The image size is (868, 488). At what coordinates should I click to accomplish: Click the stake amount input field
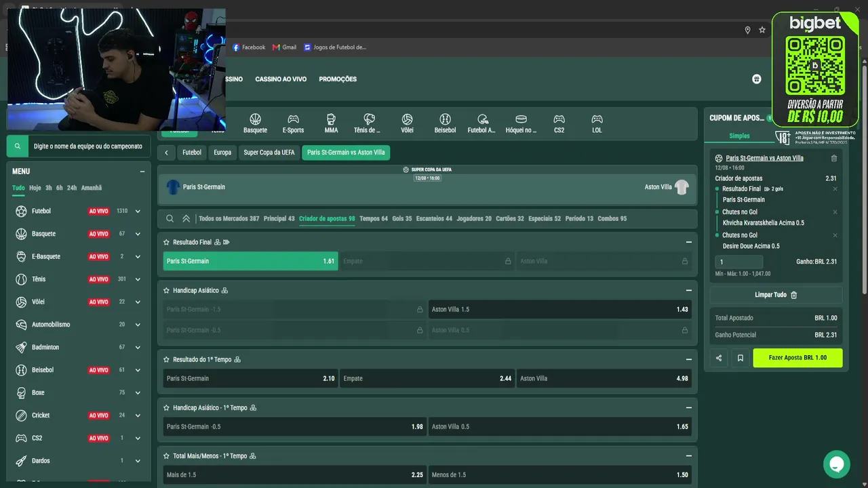(739, 262)
